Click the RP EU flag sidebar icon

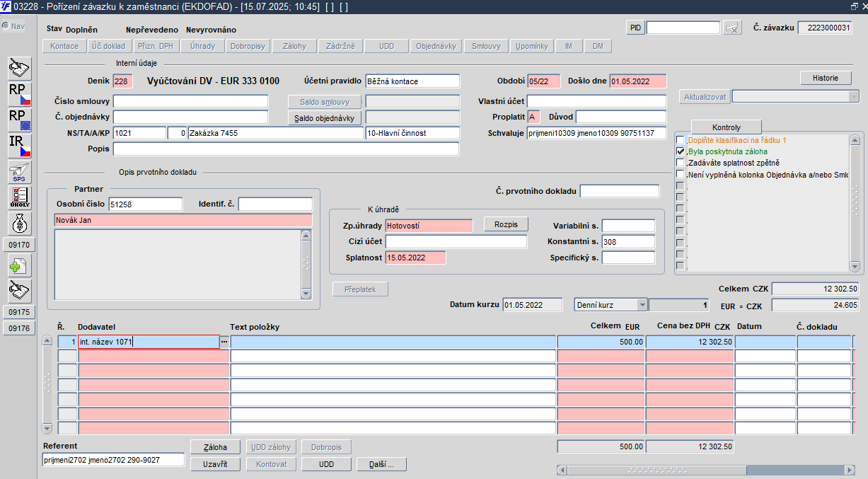[x=20, y=120]
